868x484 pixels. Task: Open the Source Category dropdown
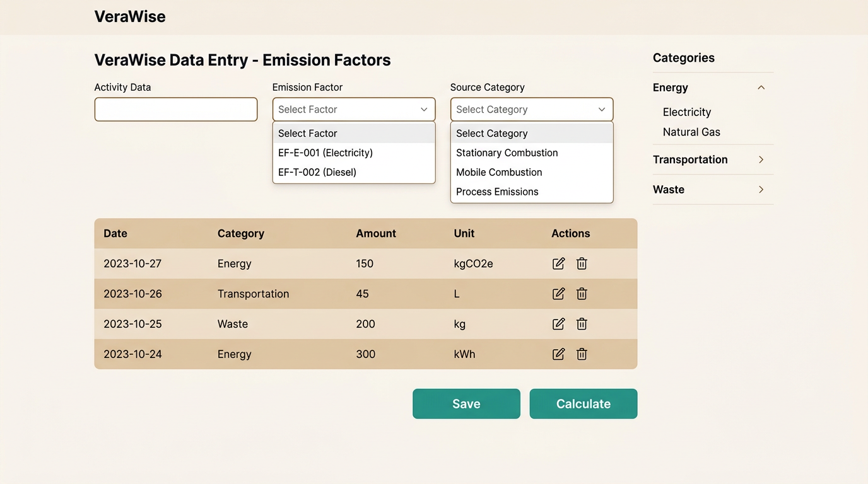532,109
